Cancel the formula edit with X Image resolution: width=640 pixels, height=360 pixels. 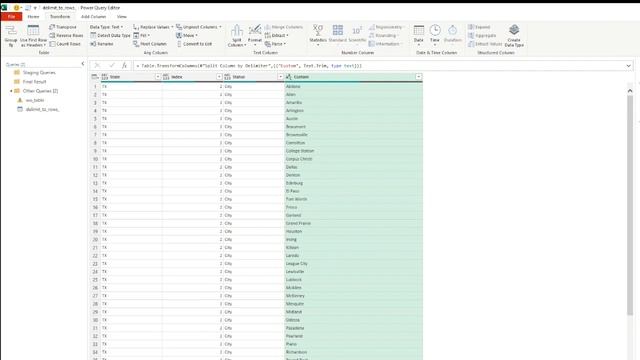click(97, 65)
